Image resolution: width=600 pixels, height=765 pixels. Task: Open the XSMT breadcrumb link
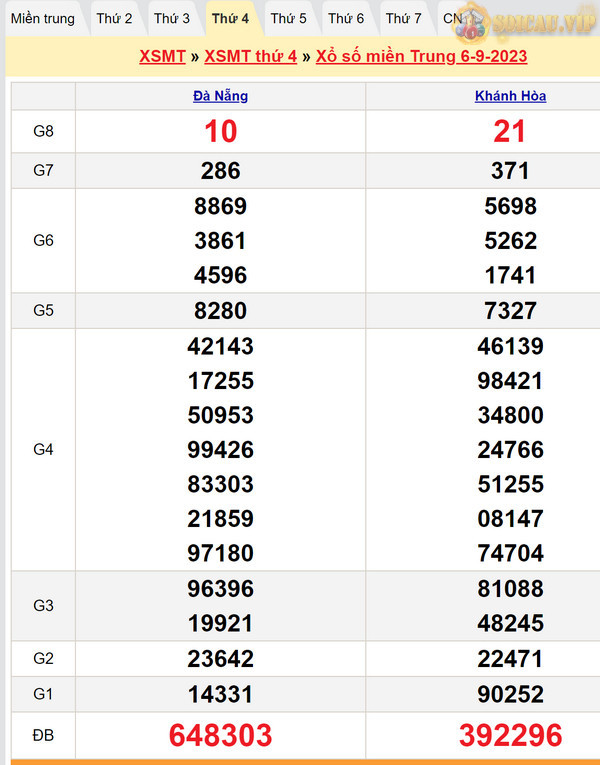[x=162, y=57]
